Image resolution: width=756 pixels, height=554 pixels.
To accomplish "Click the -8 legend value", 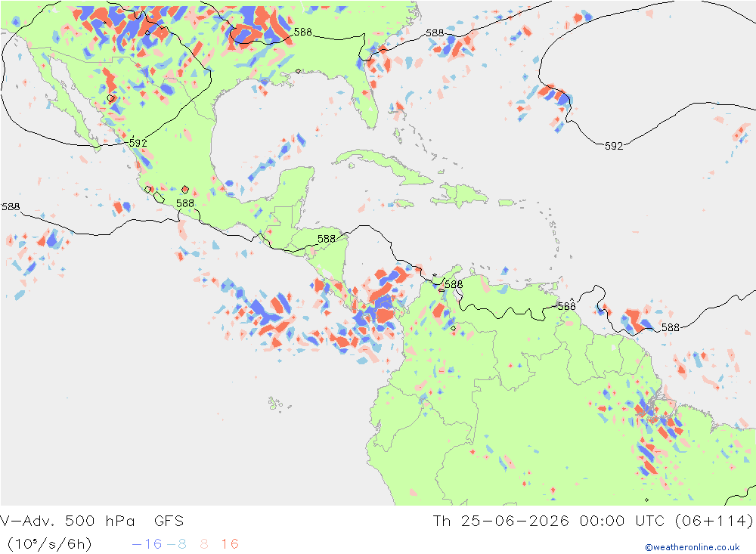I will point(176,544).
